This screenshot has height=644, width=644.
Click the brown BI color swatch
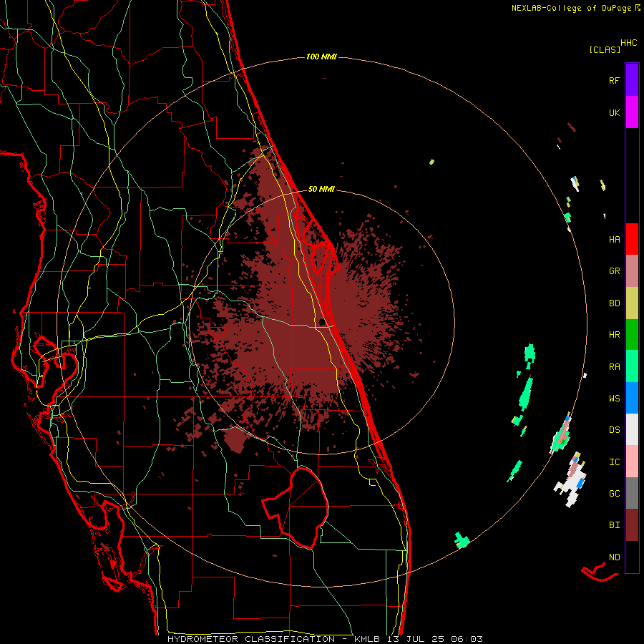pyautogui.click(x=632, y=525)
